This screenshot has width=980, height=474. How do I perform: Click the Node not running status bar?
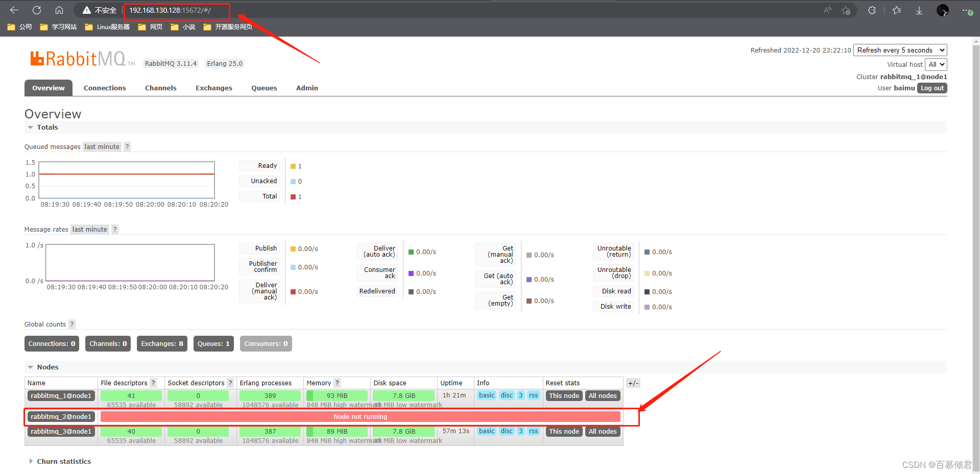(x=361, y=416)
